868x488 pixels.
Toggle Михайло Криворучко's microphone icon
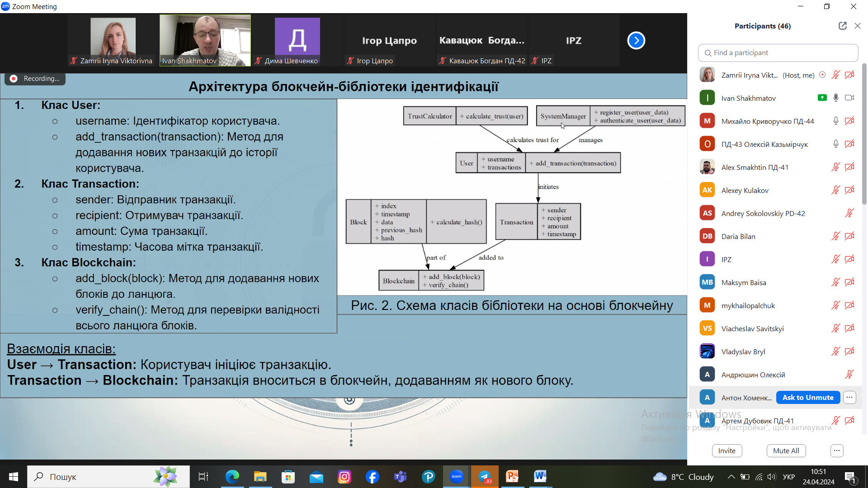(835, 121)
